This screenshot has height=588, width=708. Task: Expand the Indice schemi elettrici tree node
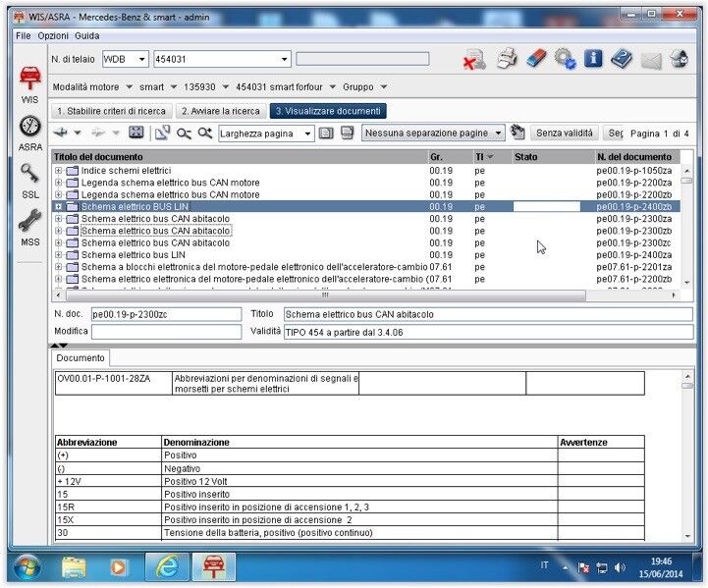pos(58,171)
